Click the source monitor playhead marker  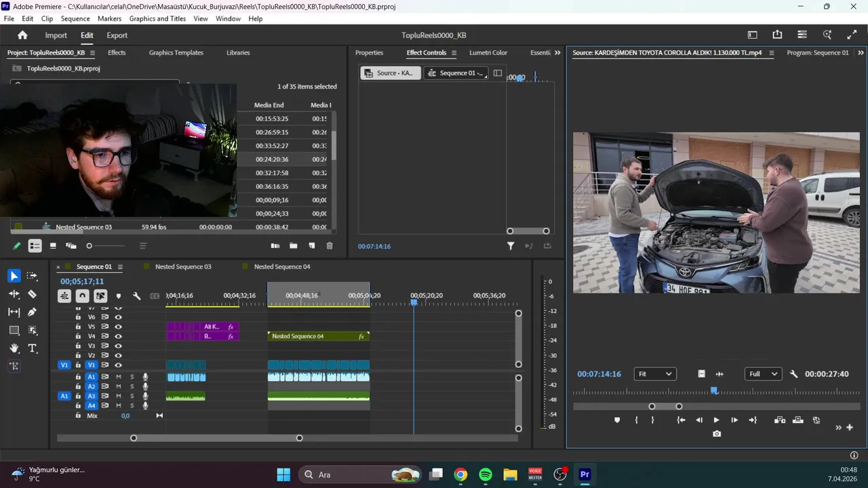pos(714,390)
